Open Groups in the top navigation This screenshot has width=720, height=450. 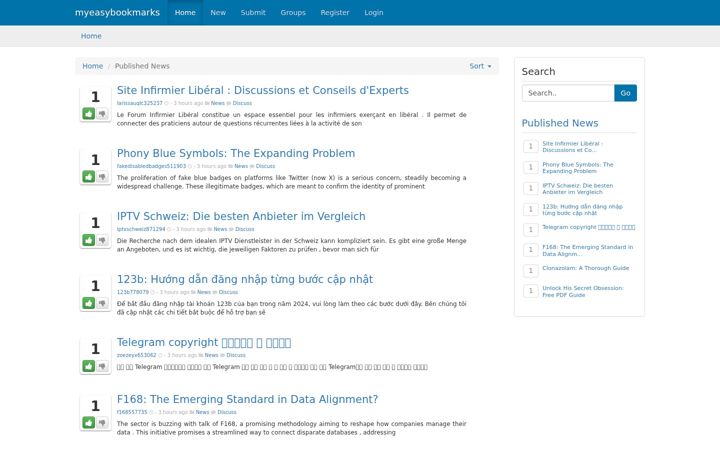[x=293, y=12]
